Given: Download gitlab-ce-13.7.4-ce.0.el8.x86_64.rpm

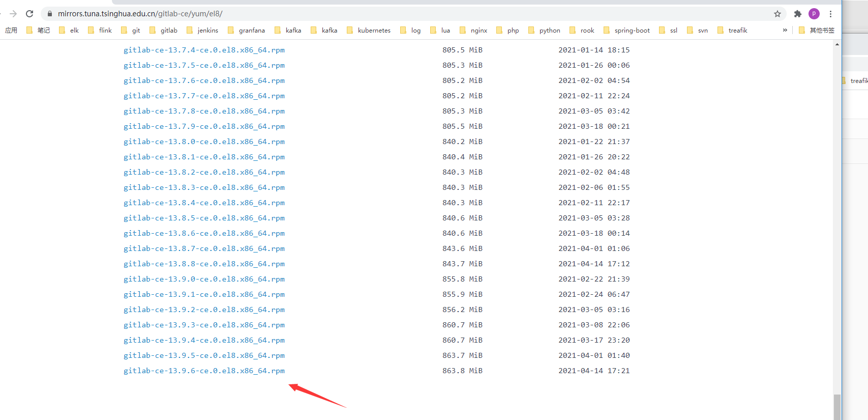Looking at the screenshot, I should (x=204, y=50).
